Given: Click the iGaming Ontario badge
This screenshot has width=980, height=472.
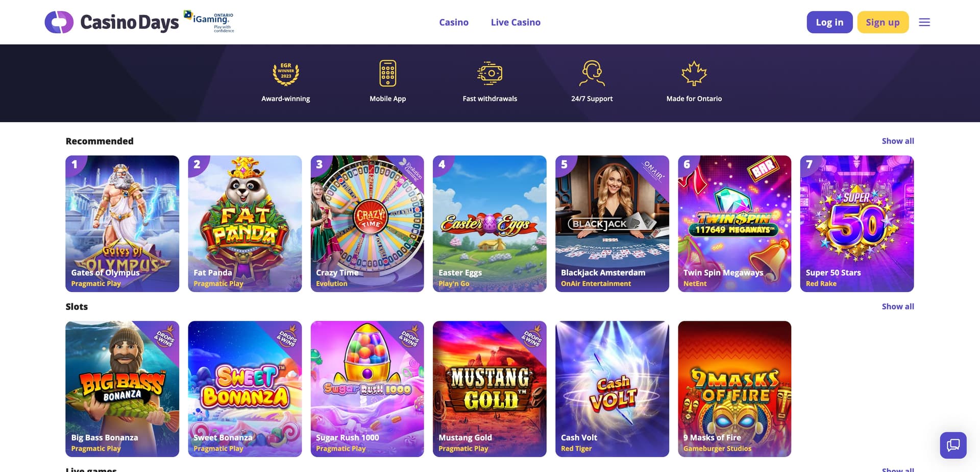Looking at the screenshot, I should tap(209, 22).
